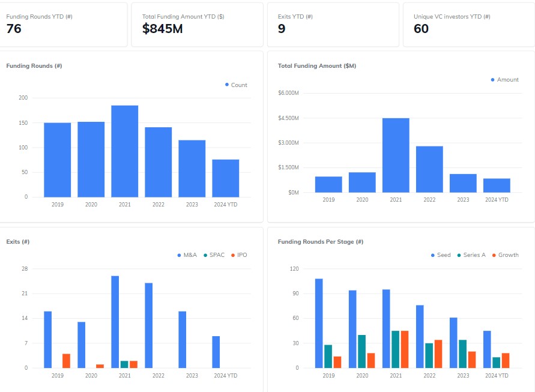This screenshot has height=392, width=535.
Task: Select the 2023 Growth bar in Per Stage chart
Action: tap(472, 360)
